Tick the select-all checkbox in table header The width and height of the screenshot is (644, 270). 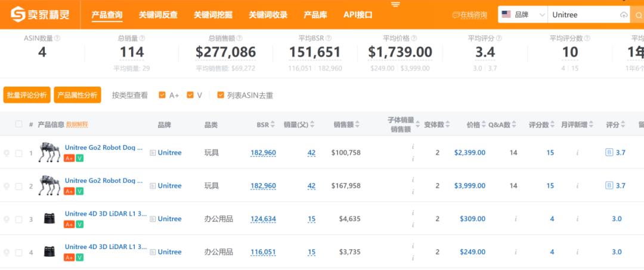tap(18, 124)
